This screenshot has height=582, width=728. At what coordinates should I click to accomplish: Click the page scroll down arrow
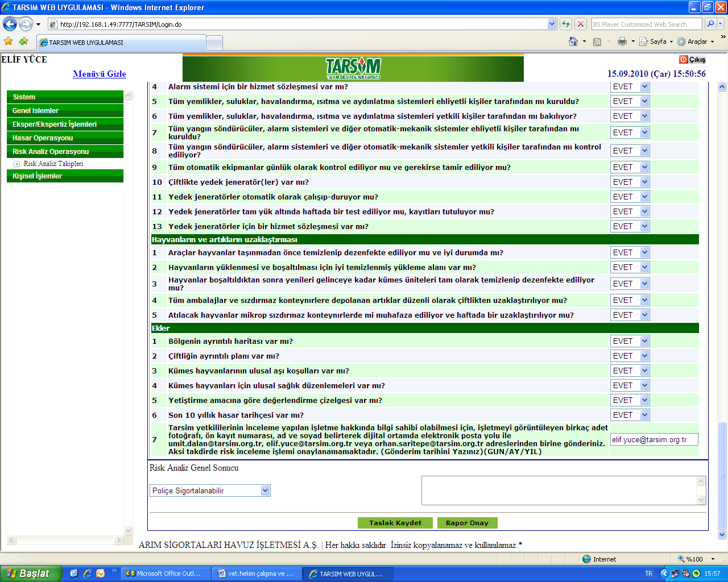(722, 535)
